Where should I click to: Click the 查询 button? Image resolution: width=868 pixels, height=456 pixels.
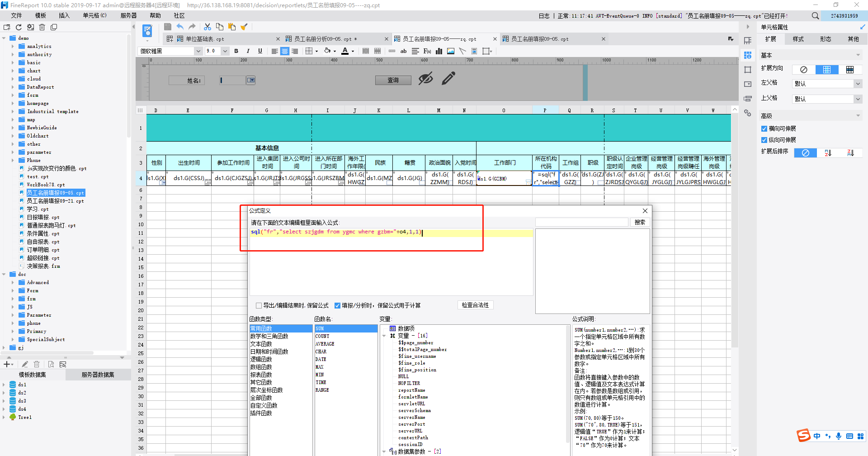click(393, 80)
